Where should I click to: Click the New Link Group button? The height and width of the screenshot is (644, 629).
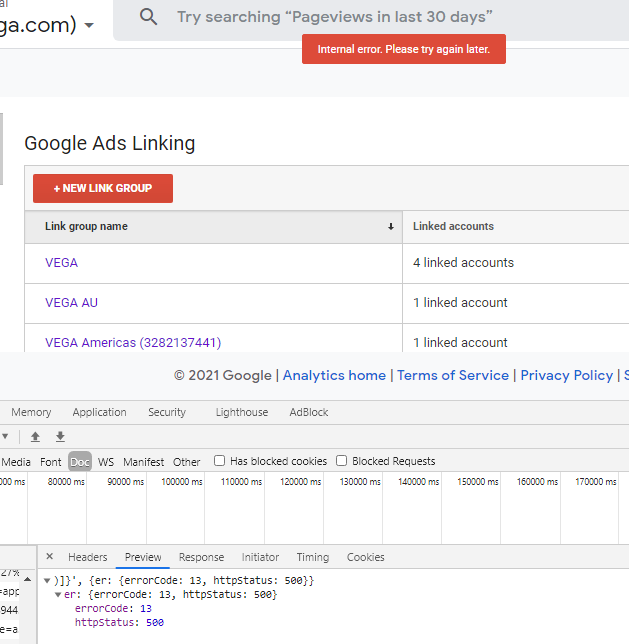click(103, 188)
